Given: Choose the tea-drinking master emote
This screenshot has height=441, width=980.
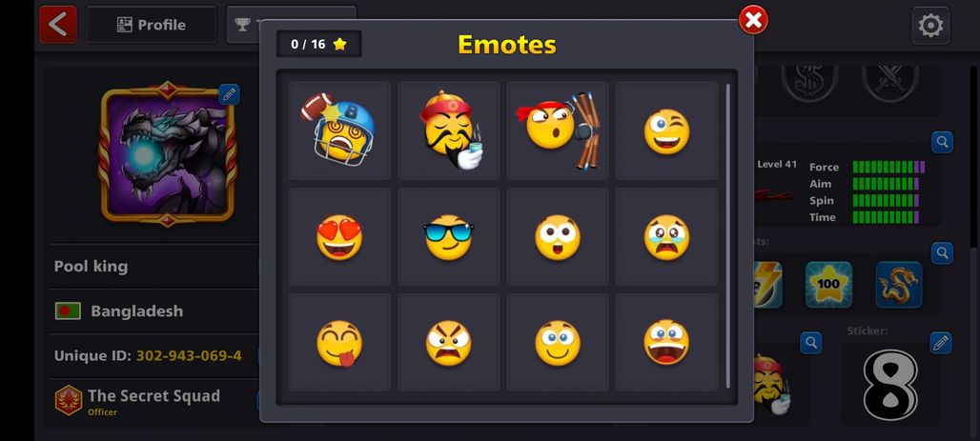Looking at the screenshot, I should 449,130.
